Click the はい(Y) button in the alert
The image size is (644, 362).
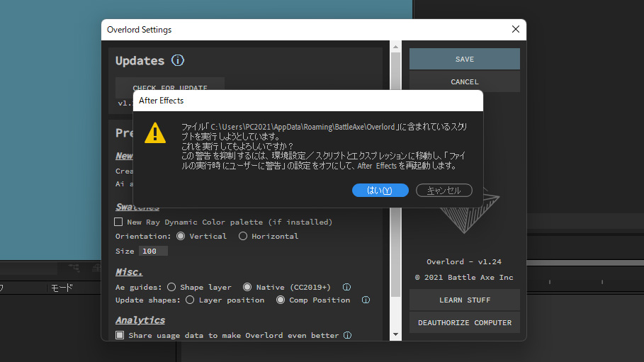pos(380,191)
